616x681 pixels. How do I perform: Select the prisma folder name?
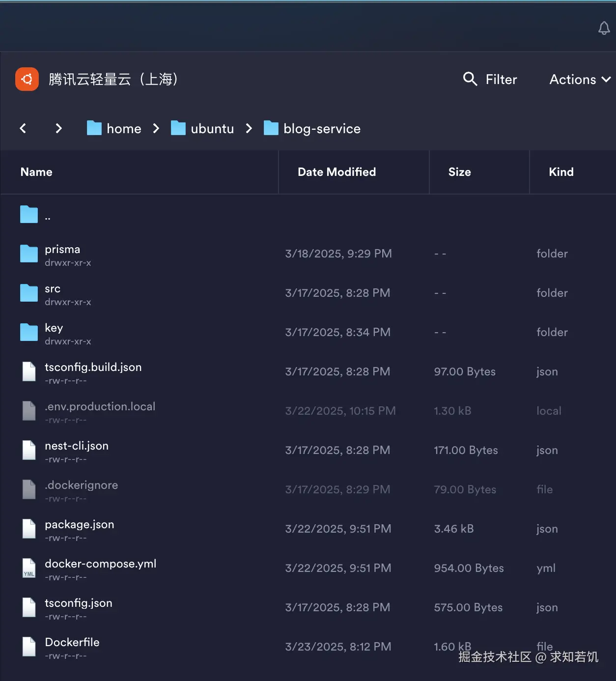[x=62, y=249]
